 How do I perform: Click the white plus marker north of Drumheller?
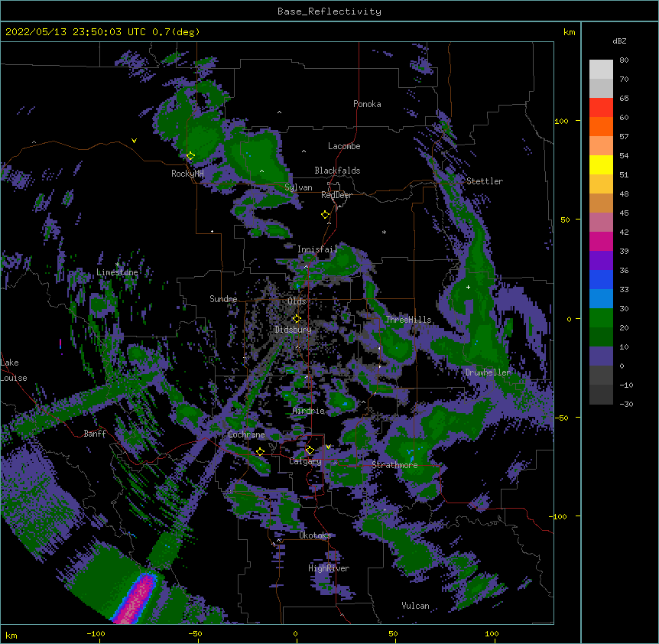pos(468,287)
